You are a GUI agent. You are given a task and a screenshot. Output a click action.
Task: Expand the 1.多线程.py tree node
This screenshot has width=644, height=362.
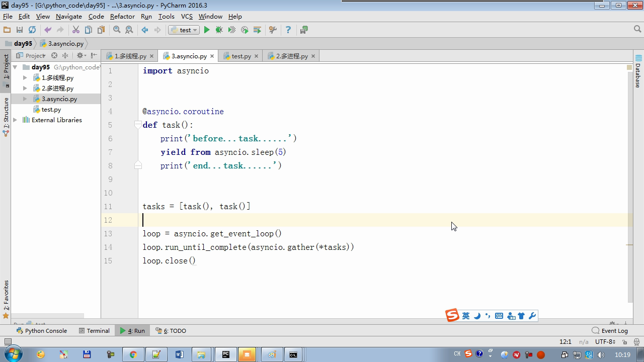[25, 78]
